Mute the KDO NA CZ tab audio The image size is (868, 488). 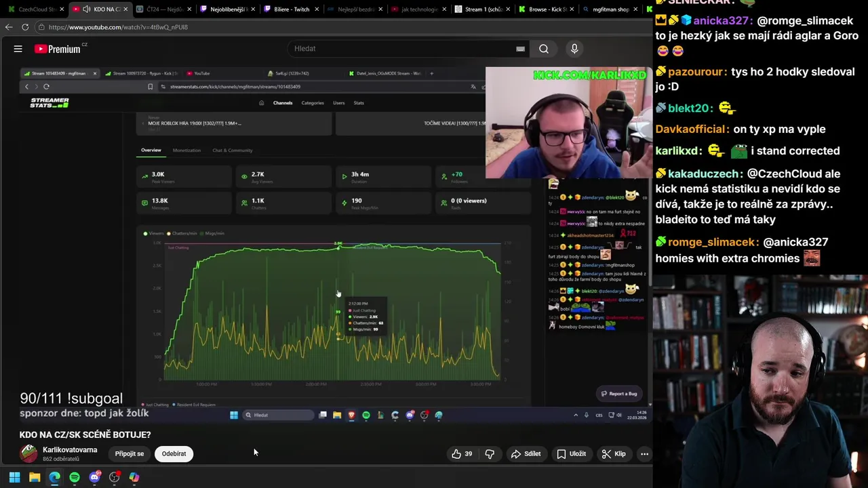coord(86,9)
